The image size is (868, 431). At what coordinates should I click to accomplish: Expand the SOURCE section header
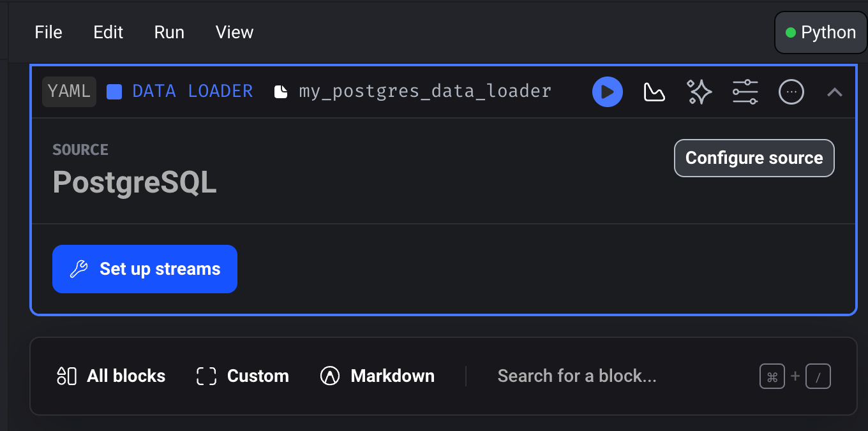point(80,149)
